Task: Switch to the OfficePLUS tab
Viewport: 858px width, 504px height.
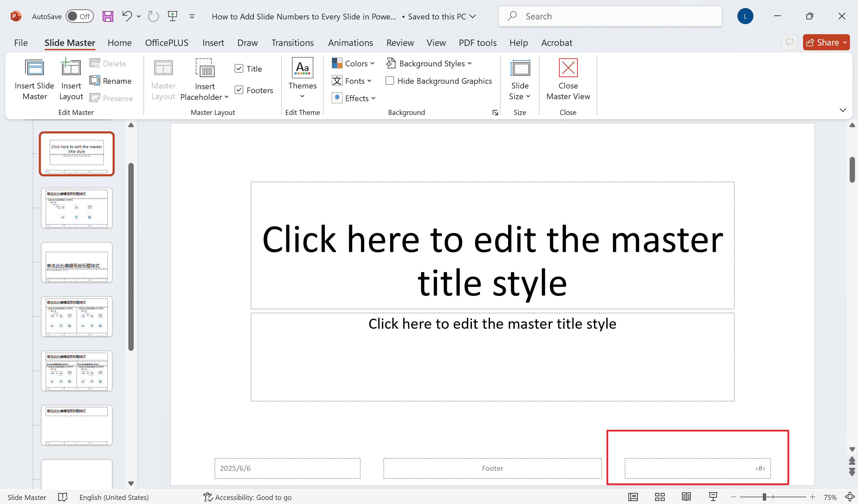Action: click(x=167, y=43)
